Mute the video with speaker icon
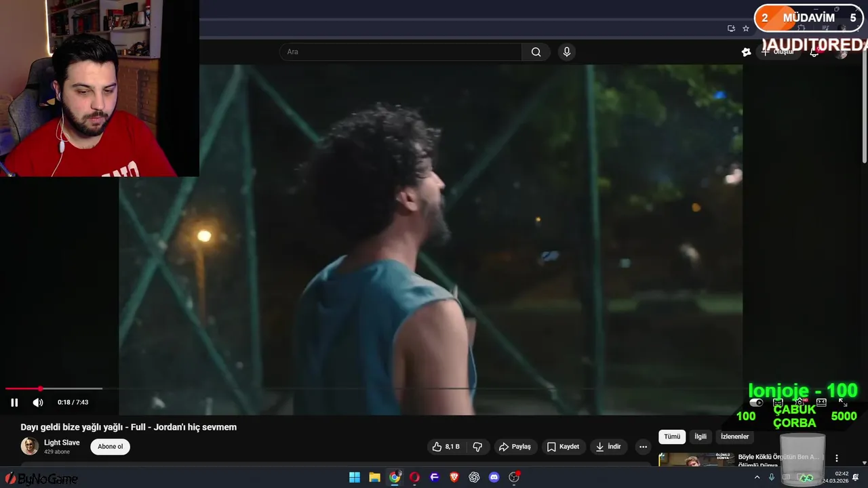Image resolution: width=868 pixels, height=488 pixels. coord(38,403)
